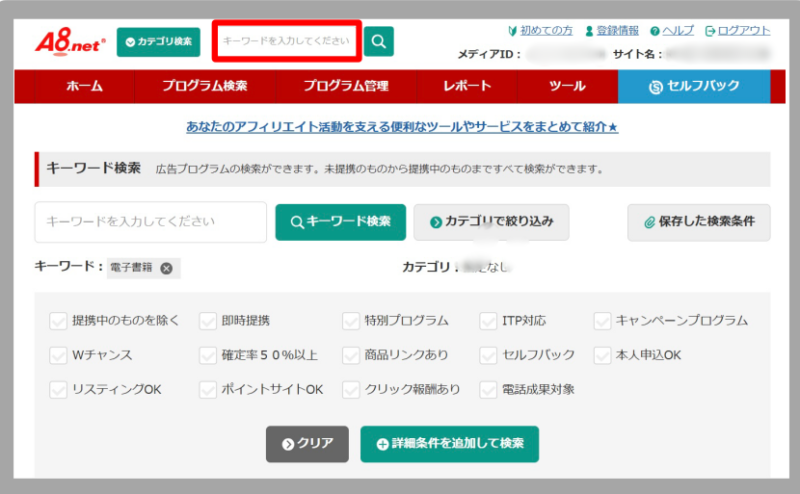The width and height of the screenshot is (800, 494).
Task: Open 登録情報 account info
Action: [609, 31]
